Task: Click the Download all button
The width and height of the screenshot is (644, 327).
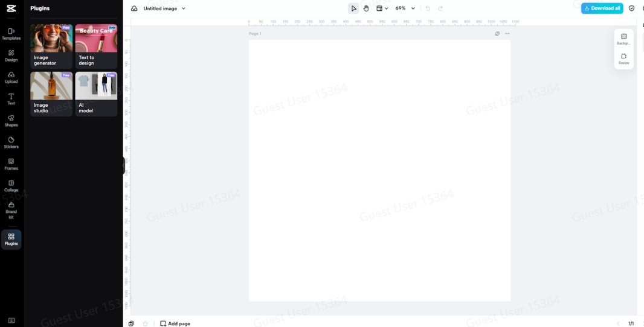Action: (602, 8)
